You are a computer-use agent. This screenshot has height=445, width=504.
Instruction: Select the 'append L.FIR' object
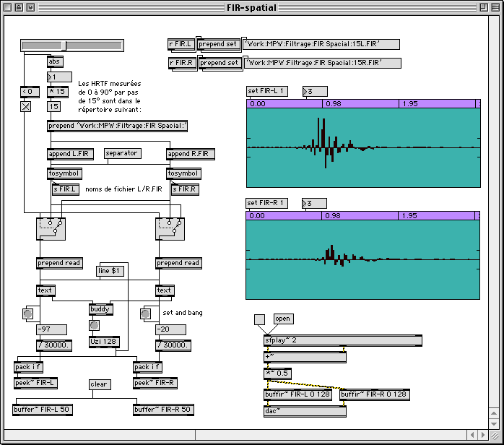[x=70, y=154]
